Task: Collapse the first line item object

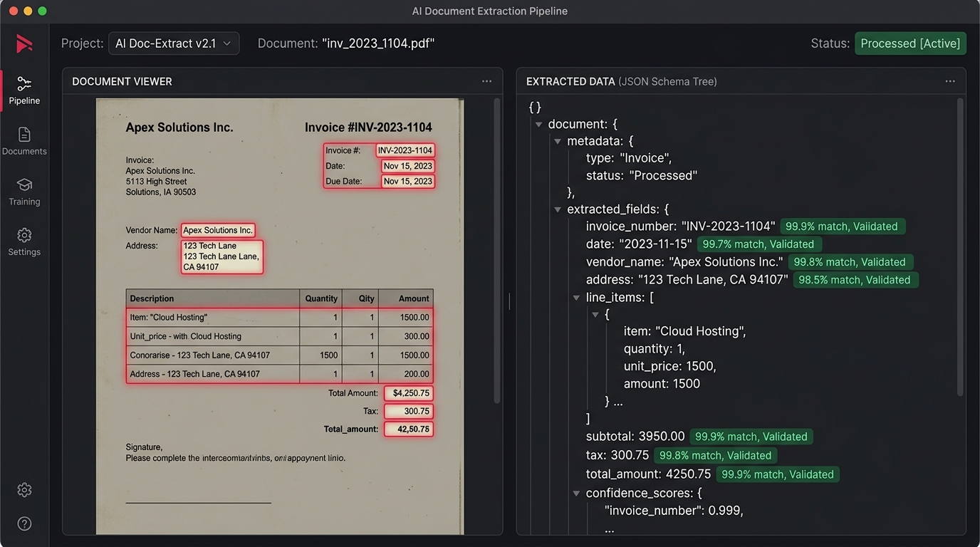Action: coord(595,314)
